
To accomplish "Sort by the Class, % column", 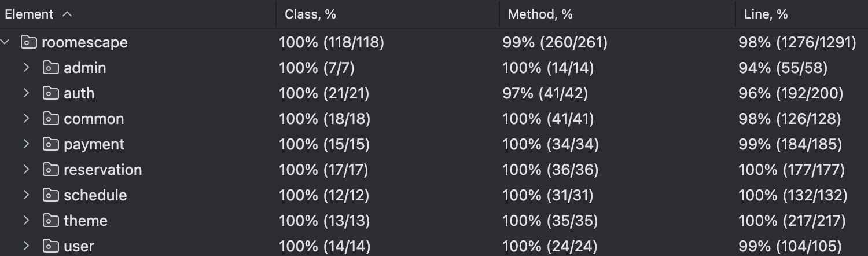I will [310, 14].
